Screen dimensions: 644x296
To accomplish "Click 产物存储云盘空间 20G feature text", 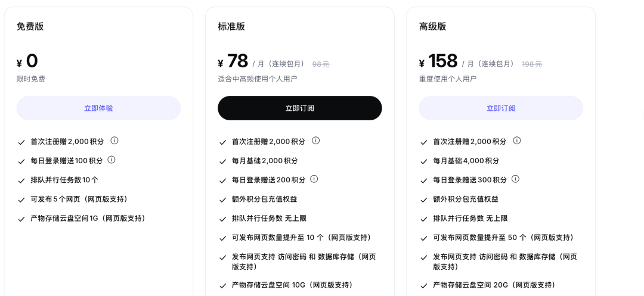I will [x=494, y=285].
